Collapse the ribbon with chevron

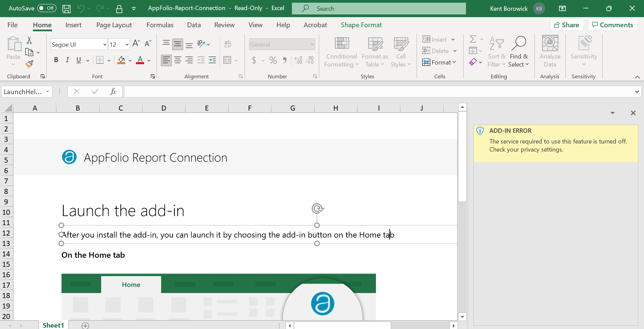click(x=637, y=77)
